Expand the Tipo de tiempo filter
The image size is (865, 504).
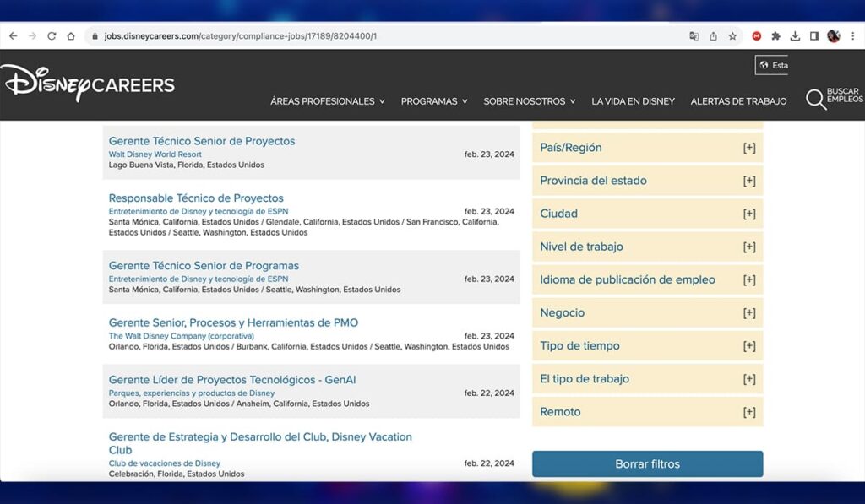pos(648,346)
